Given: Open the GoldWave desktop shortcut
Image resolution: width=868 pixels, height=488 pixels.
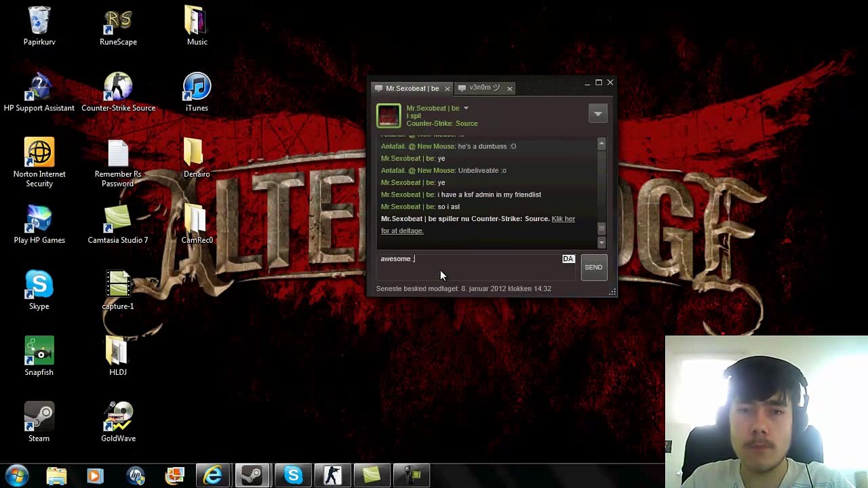Looking at the screenshot, I should (118, 423).
